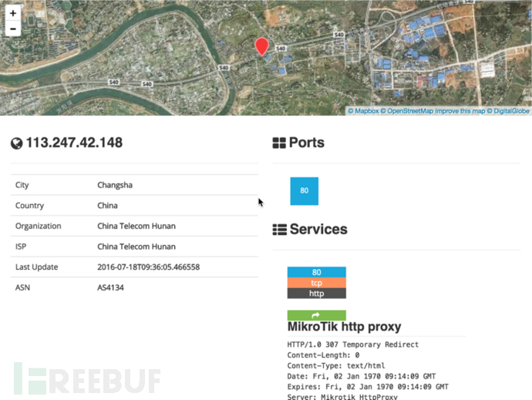Click the AS4134 ASN value
Screen dimensions: 532x400
(x=111, y=287)
